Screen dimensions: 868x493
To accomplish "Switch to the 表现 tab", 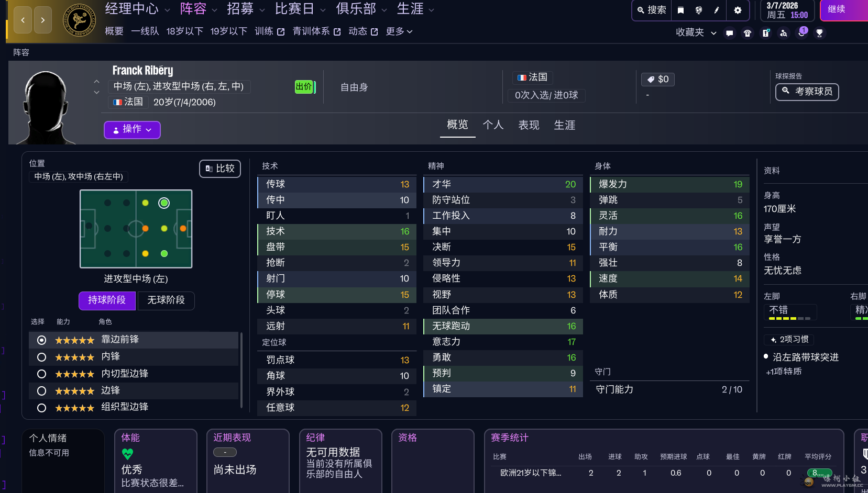I will [529, 125].
